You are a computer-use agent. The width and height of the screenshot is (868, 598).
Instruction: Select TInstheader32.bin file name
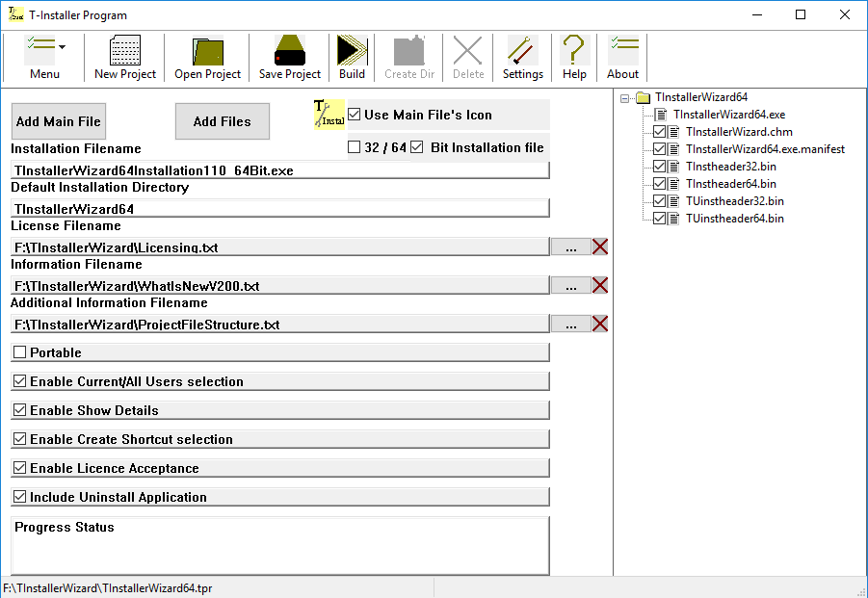click(x=730, y=166)
